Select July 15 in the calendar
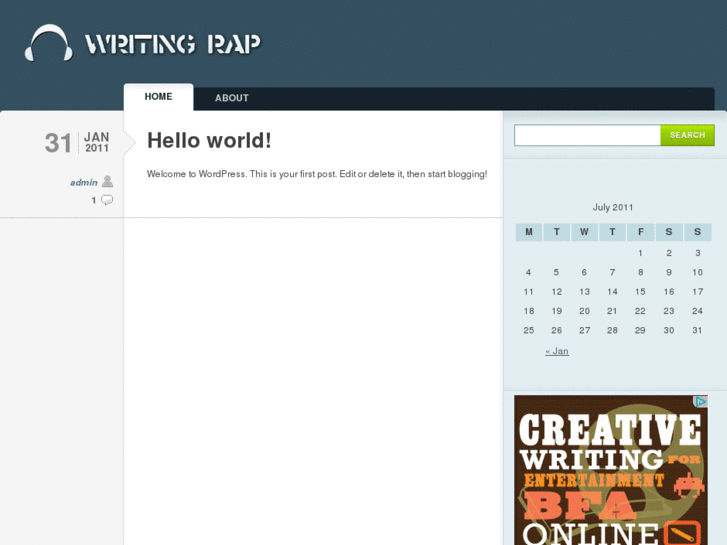 [x=640, y=292]
